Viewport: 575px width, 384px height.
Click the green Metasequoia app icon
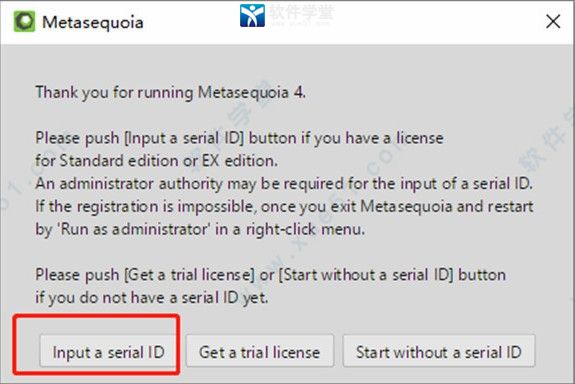(24, 22)
